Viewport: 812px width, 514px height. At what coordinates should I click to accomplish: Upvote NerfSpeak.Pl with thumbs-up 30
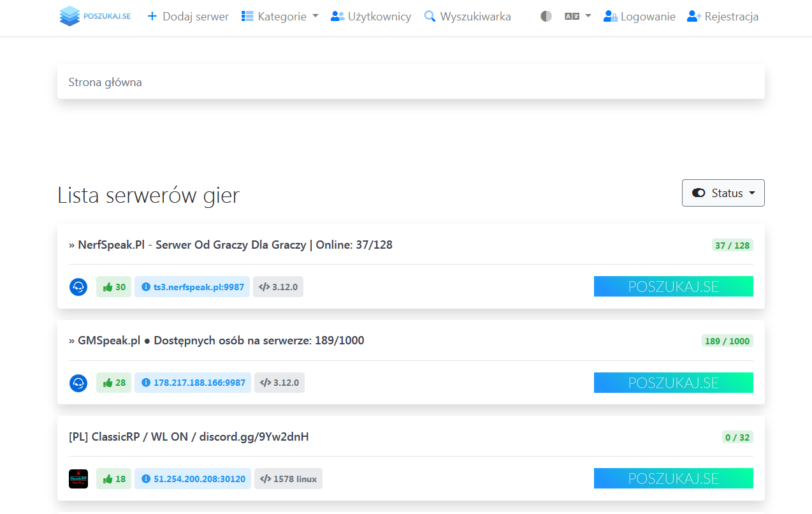[113, 287]
